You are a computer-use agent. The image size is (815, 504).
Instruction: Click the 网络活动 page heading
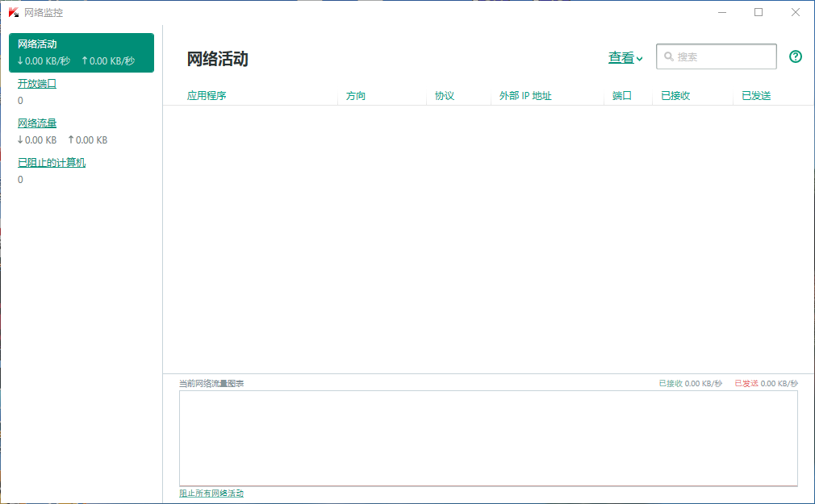click(218, 59)
